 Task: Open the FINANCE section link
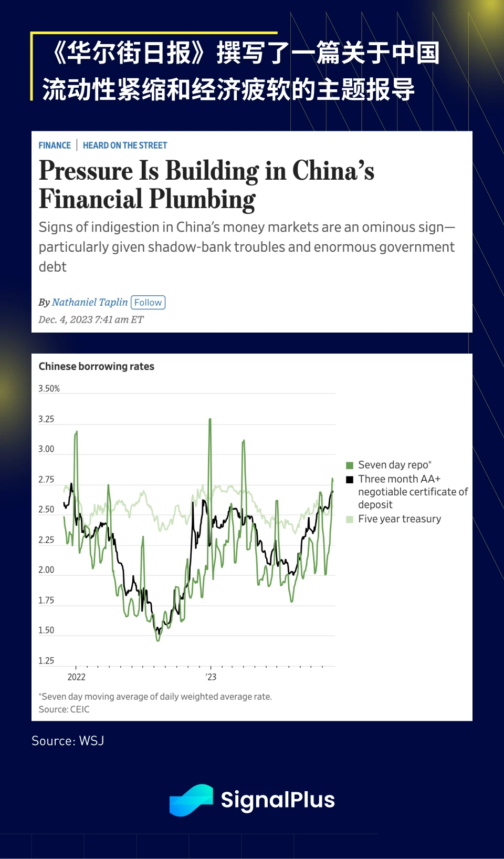(55, 146)
